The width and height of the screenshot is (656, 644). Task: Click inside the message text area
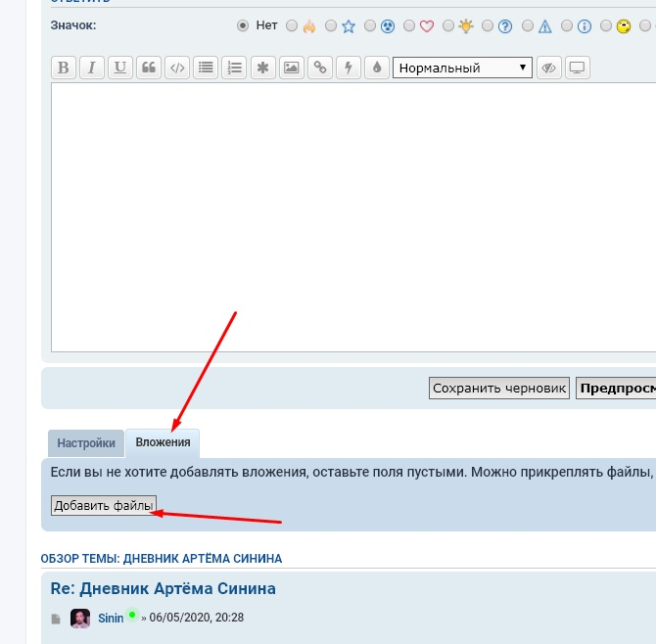click(353, 217)
